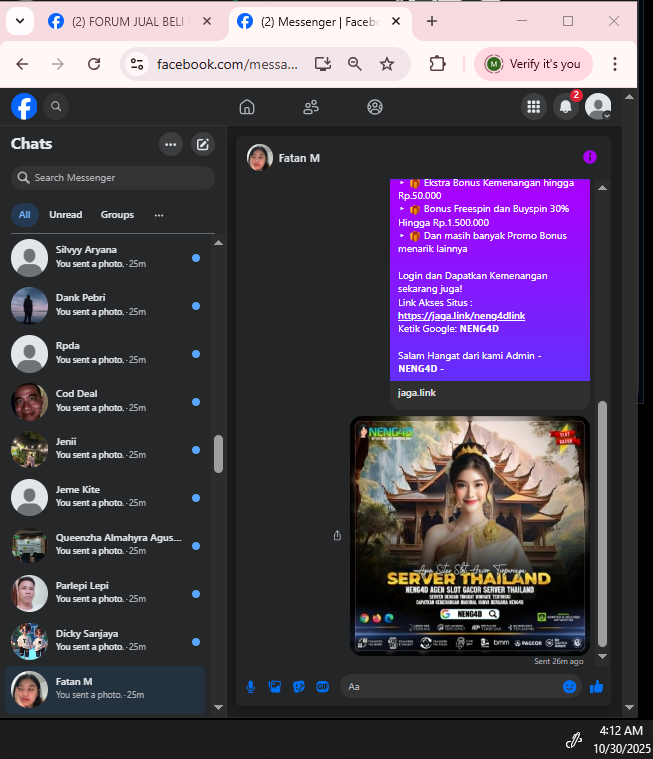Viewport: 653px width, 759px height.
Task: Open the Friends icon in top navigation
Action: pos(311,107)
